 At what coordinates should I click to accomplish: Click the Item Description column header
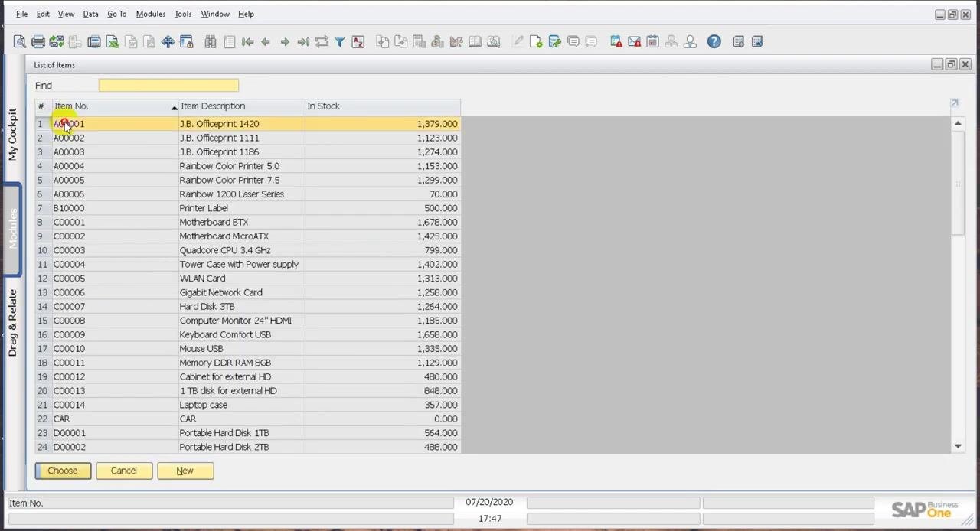[241, 106]
